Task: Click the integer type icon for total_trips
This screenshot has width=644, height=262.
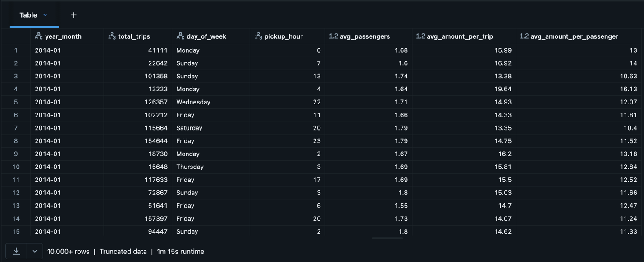Action: click(x=112, y=36)
